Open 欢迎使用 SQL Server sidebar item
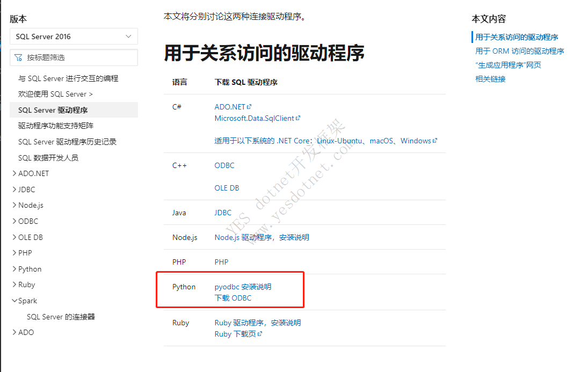 pos(55,94)
